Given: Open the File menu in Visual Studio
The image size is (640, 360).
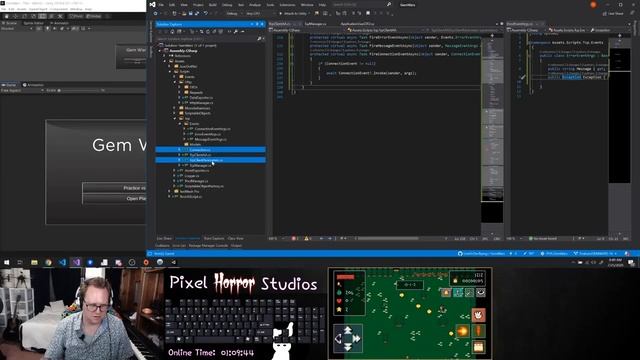Looking at the screenshot, I should (161, 5).
